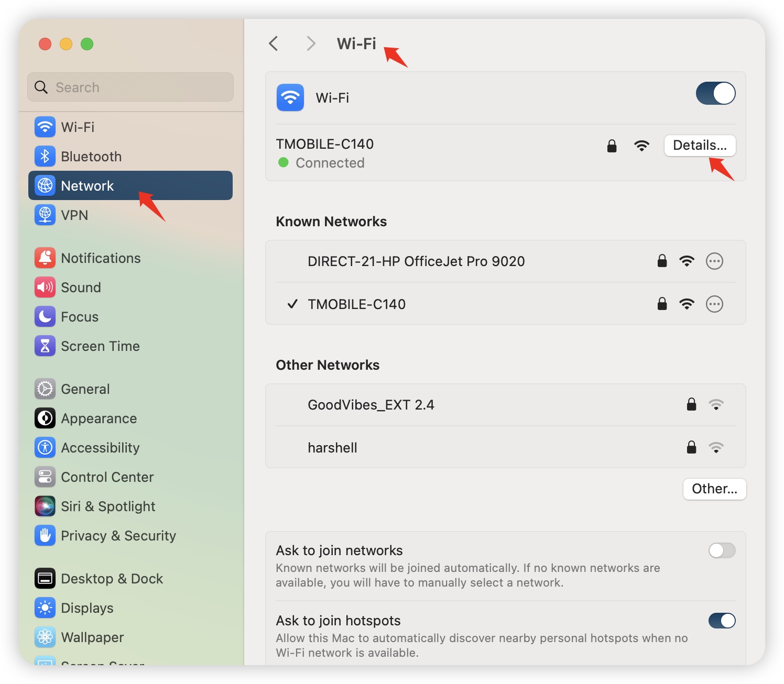The width and height of the screenshot is (784, 684).
Task: Click the Other... network button
Action: (714, 489)
